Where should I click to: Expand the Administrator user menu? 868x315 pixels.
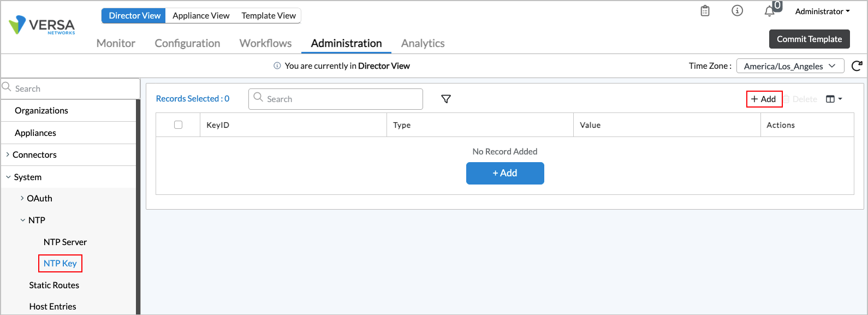point(822,11)
